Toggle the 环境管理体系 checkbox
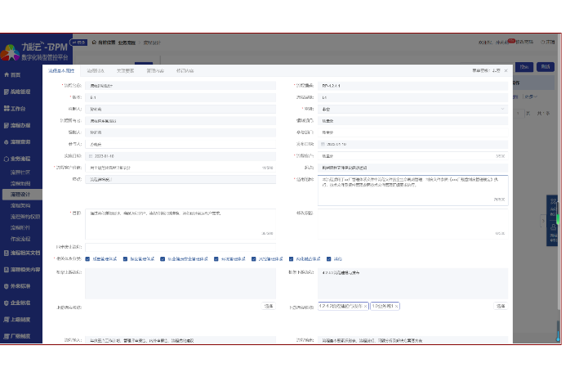 (216, 258)
